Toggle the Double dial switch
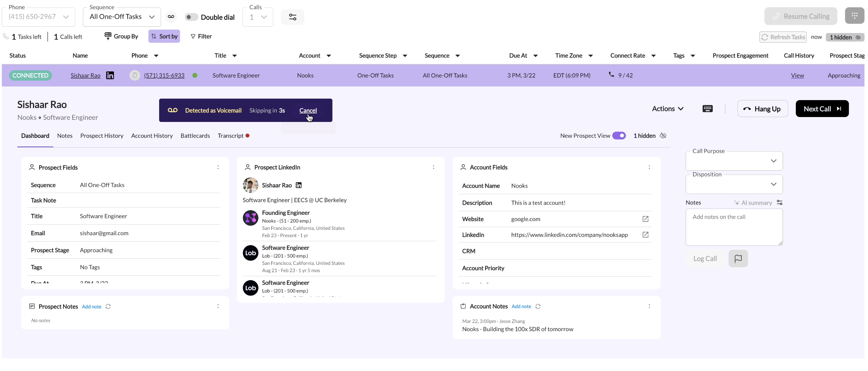Viewport: 868px width, 371px height. [x=191, y=17]
